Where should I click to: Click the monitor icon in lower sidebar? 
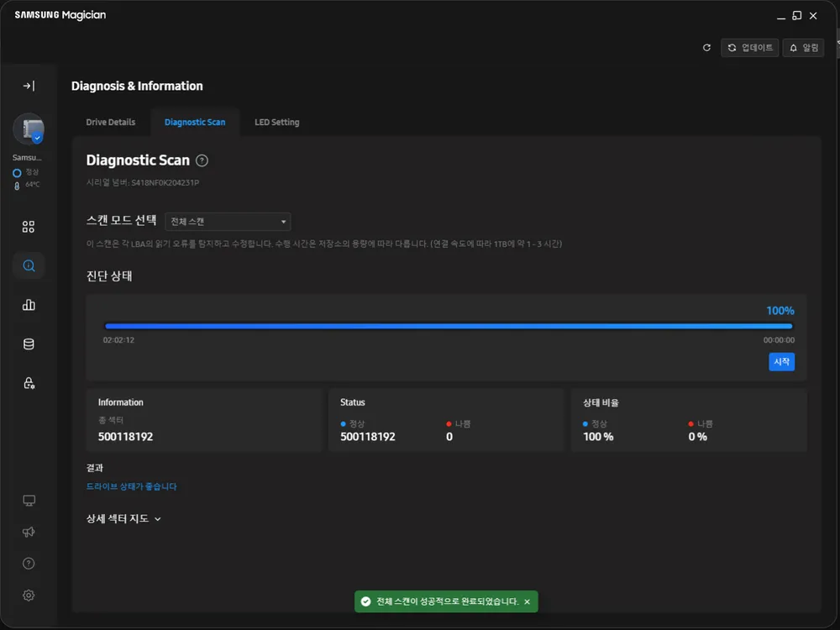pos(29,501)
